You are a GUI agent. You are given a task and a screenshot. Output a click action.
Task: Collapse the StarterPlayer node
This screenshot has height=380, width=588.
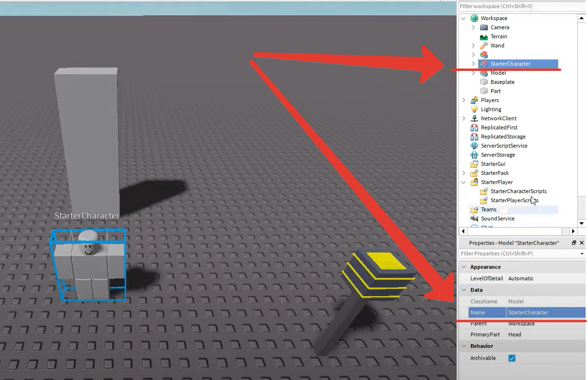click(x=463, y=182)
